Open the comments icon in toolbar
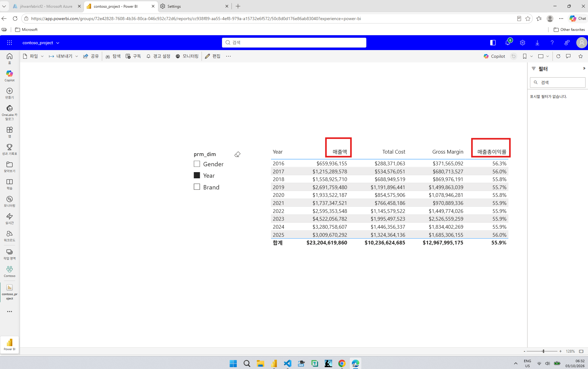The height and width of the screenshot is (369, 588). coord(568,56)
